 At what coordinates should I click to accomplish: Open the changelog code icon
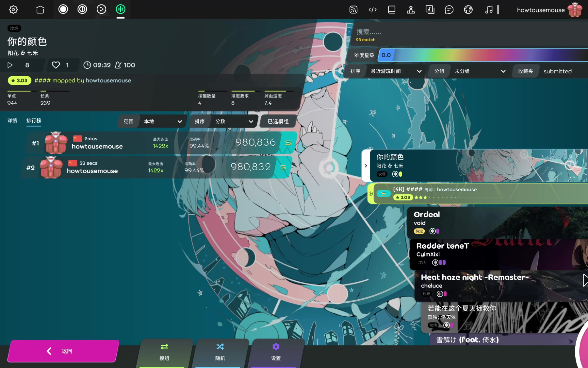tap(373, 9)
